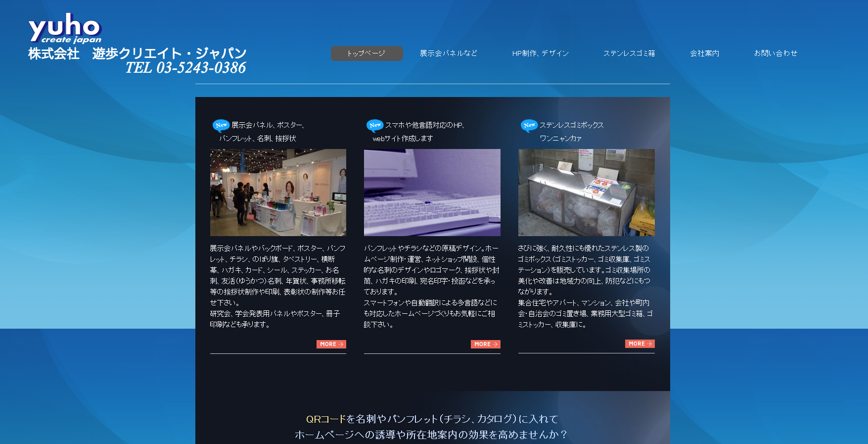Open the ステンレスゴミ箱 menu item
The width and height of the screenshot is (868, 444).
629,53
